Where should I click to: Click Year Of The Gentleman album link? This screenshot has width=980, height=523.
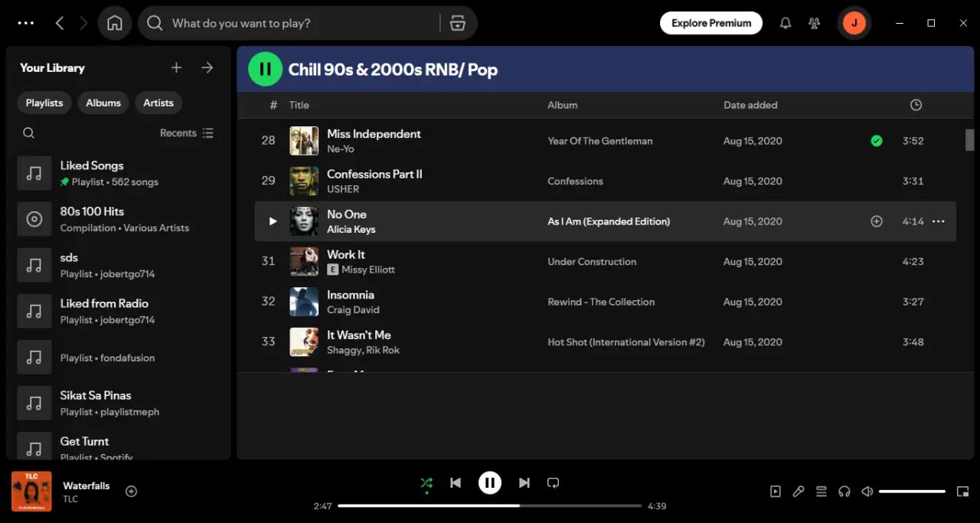[x=600, y=141]
